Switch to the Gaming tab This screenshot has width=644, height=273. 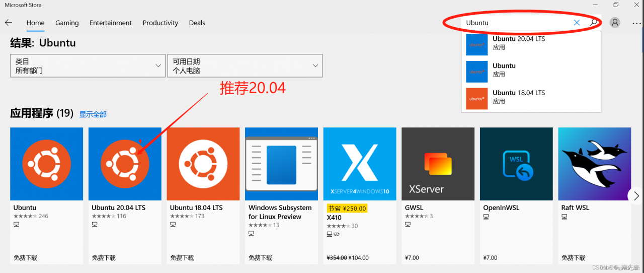click(67, 23)
